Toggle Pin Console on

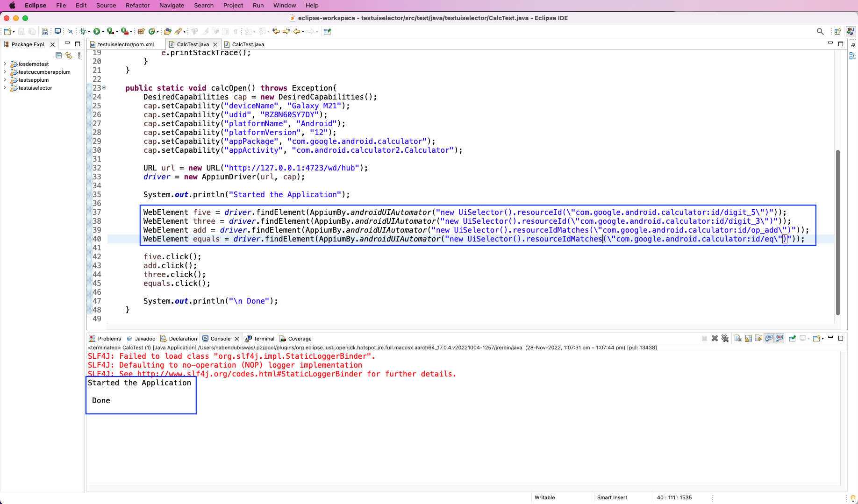[x=792, y=338]
